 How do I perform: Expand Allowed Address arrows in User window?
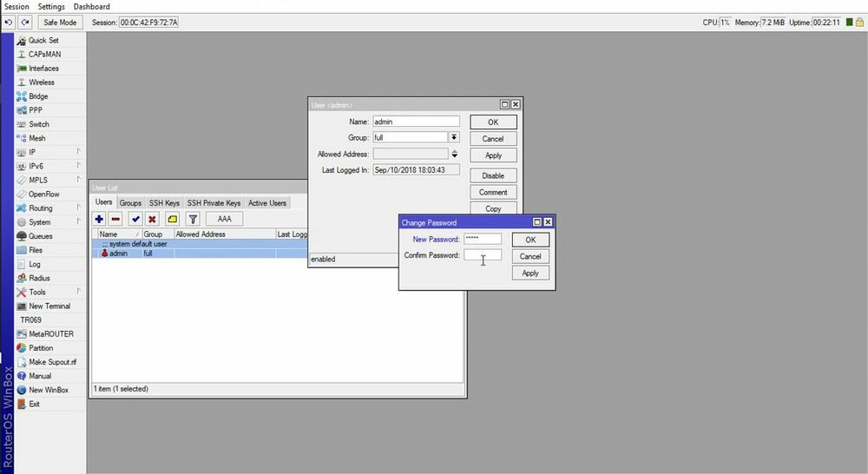[x=455, y=154]
